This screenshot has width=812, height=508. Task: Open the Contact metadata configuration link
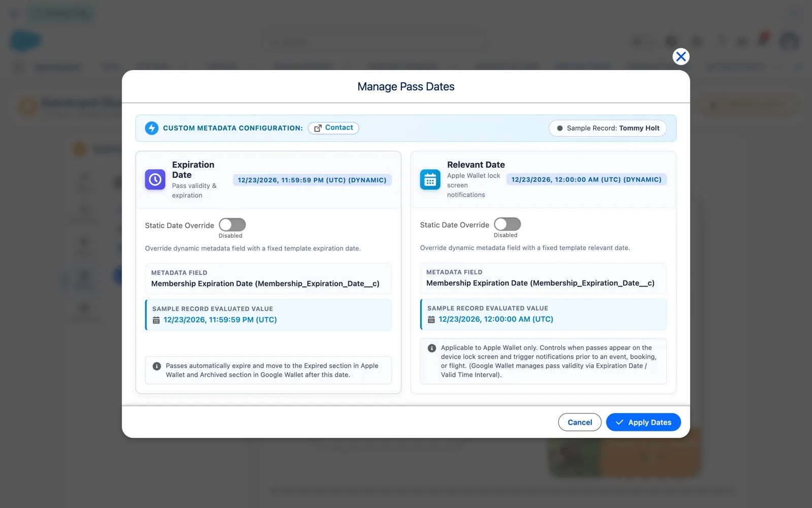(x=333, y=128)
